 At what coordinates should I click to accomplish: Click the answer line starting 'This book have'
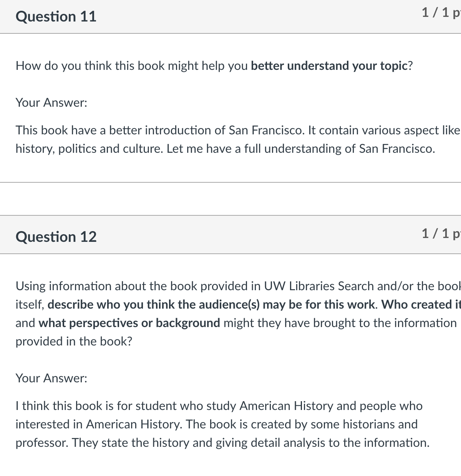[x=238, y=131]
